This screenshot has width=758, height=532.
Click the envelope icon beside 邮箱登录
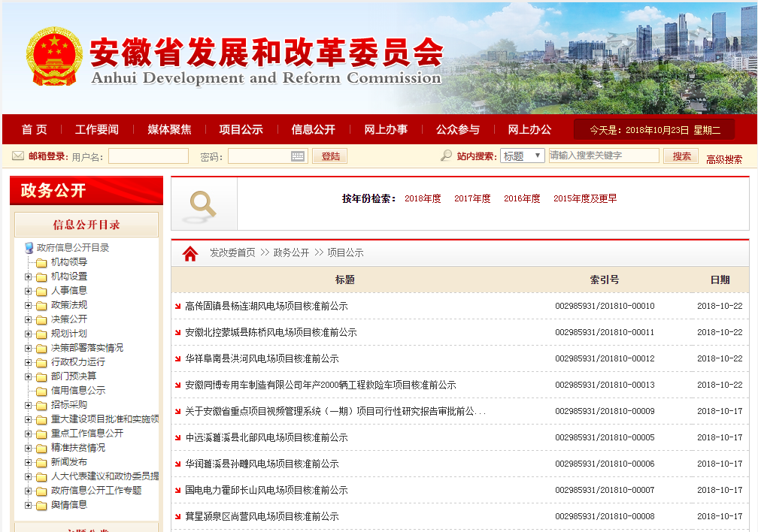17,155
